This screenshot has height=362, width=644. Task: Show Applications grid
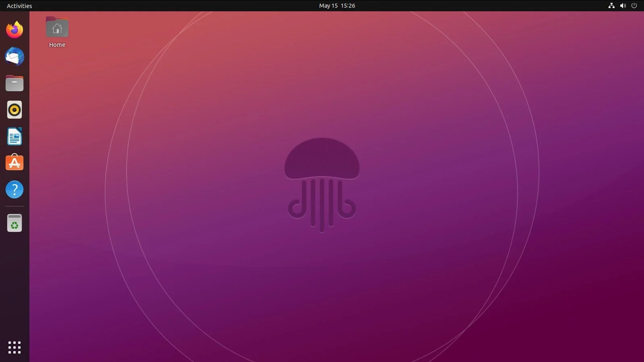coord(15,347)
